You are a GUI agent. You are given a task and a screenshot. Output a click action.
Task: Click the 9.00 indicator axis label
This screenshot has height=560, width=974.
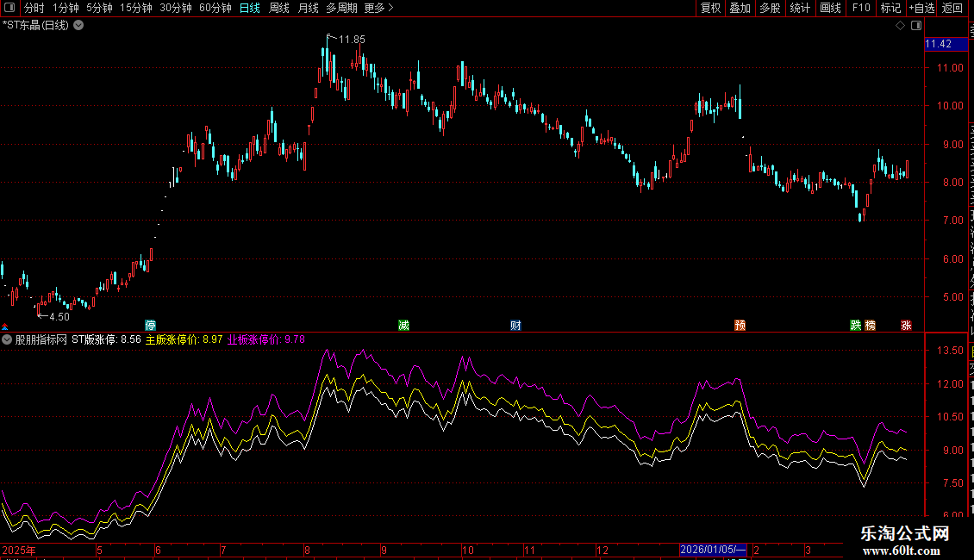point(952,451)
